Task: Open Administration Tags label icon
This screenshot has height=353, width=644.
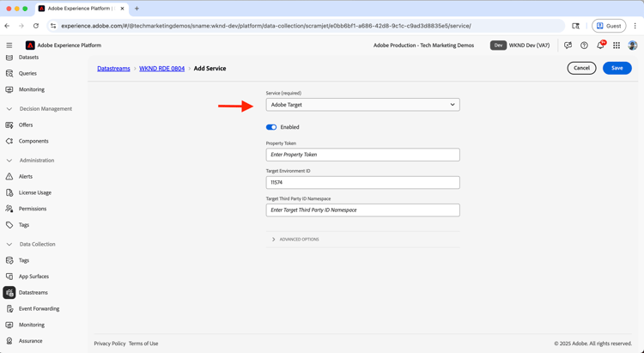Action: click(9, 225)
